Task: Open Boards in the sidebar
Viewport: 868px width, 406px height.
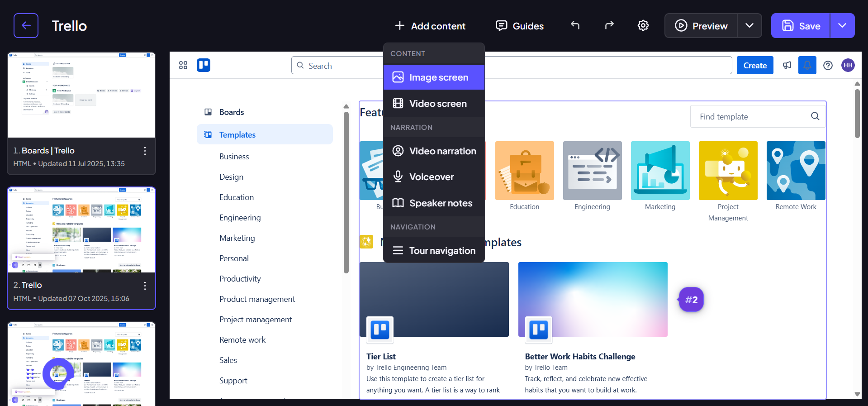Action: [265, 112]
